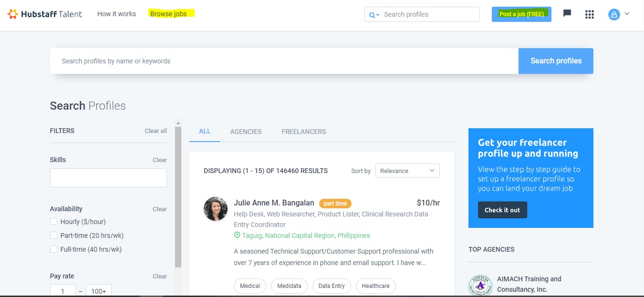Image resolution: width=644 pixels, height=297 pixels.
Task: Enable the Hourly ($/hour) checkbox
Action: (54, 222)
